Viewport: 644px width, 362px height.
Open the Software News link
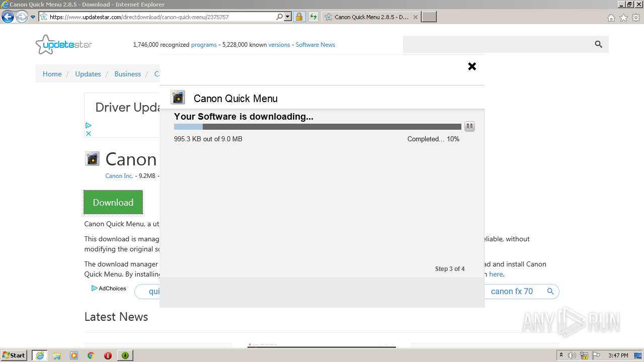coord(315,45)
